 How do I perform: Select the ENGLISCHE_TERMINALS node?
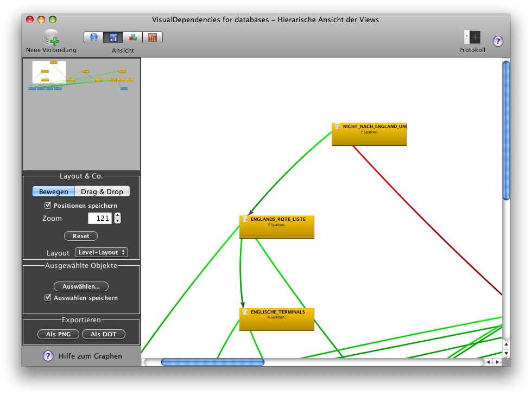pyautogui.click(x=276, y=320)
